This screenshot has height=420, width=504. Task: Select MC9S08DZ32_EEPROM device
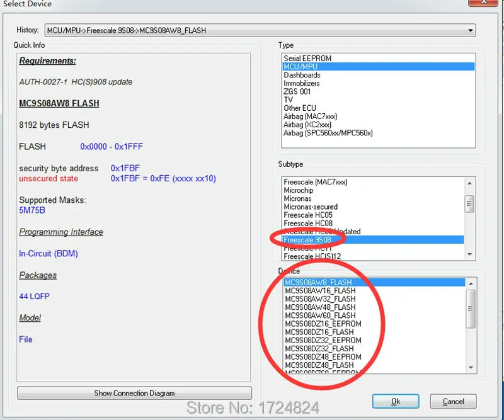[x=374, y=341]
